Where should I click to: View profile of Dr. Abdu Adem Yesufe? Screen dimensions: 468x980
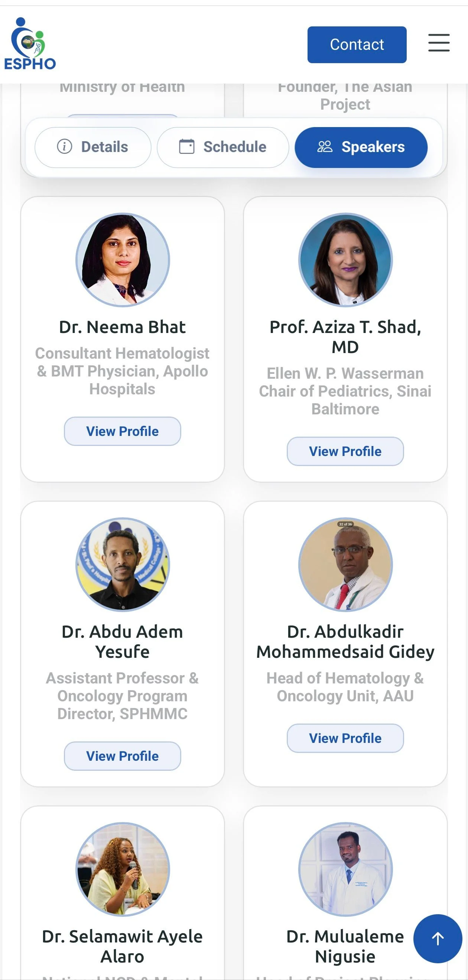123,756
